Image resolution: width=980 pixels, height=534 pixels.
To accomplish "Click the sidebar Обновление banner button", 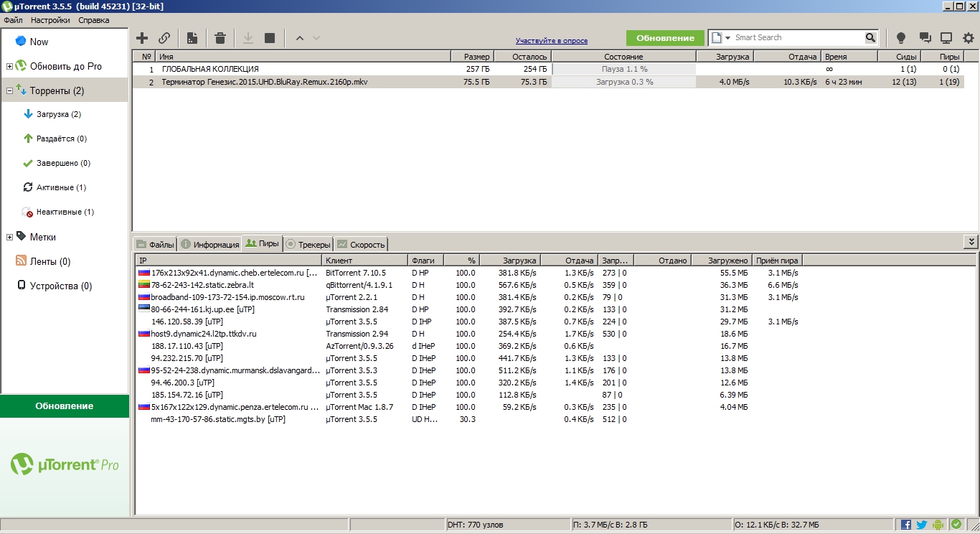I will (x=65, y=406).
